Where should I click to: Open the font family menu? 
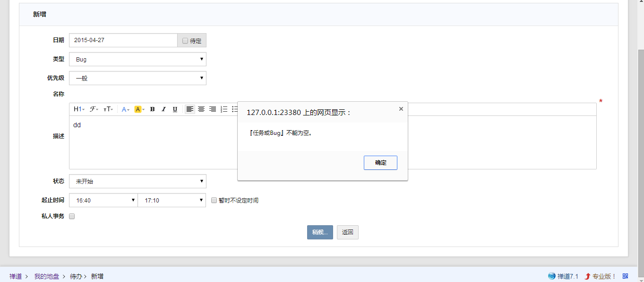tap(94, 109)
